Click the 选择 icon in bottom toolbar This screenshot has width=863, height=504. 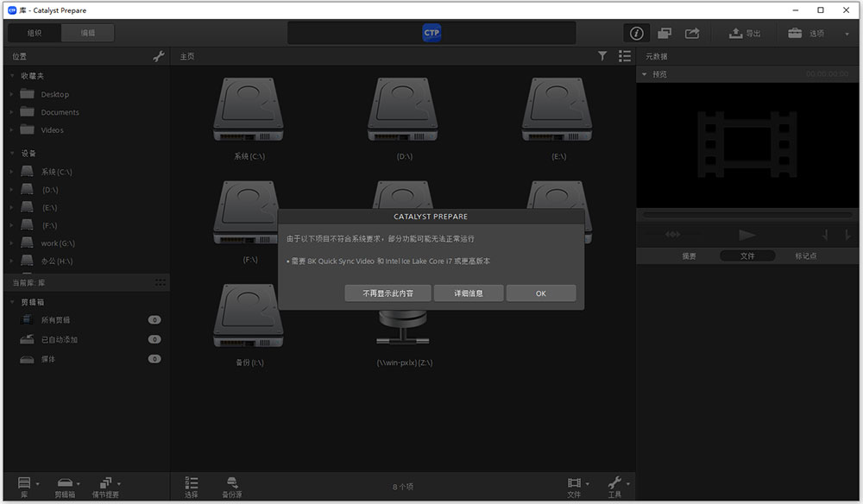(191, 487)
